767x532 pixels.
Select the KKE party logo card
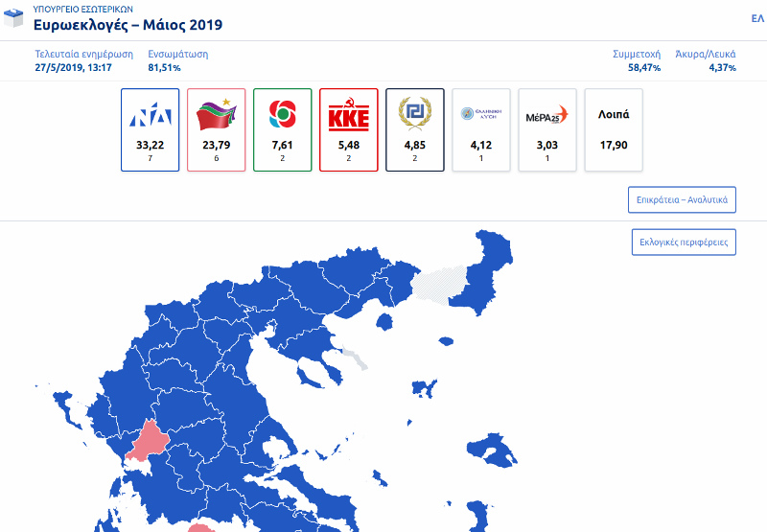coord(349,130)
